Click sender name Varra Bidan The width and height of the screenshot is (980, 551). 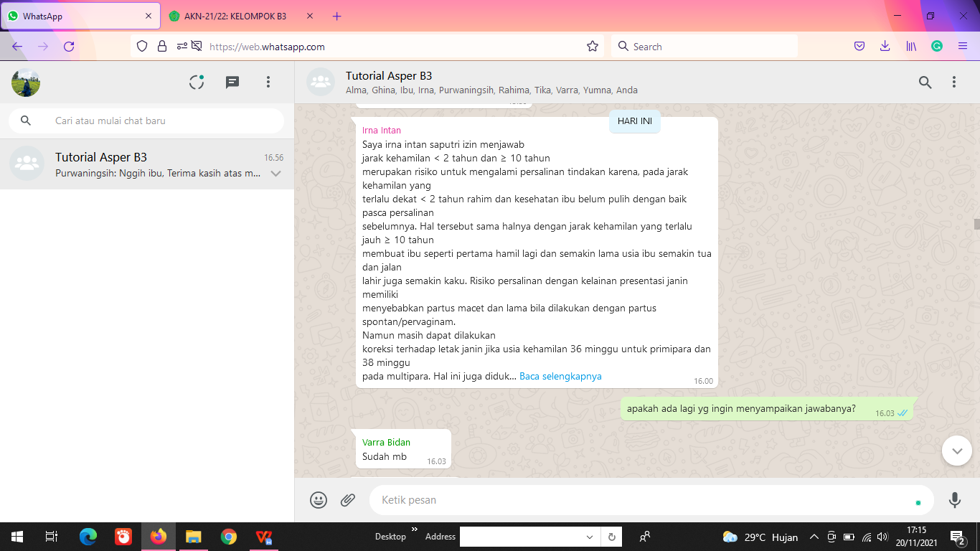(x=386, y=442)
